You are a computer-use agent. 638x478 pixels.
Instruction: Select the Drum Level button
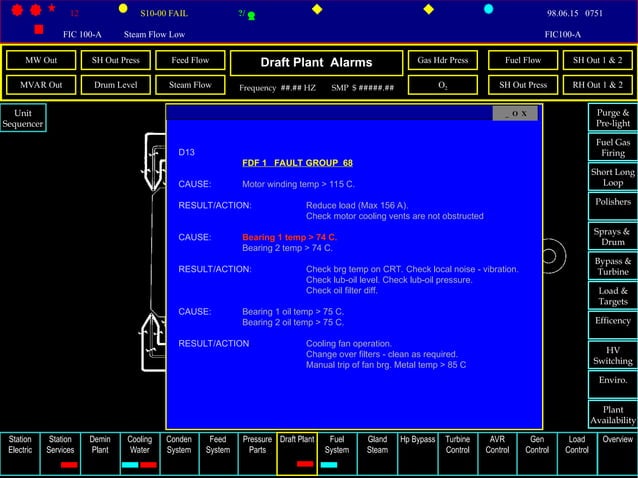pos(116,85)
